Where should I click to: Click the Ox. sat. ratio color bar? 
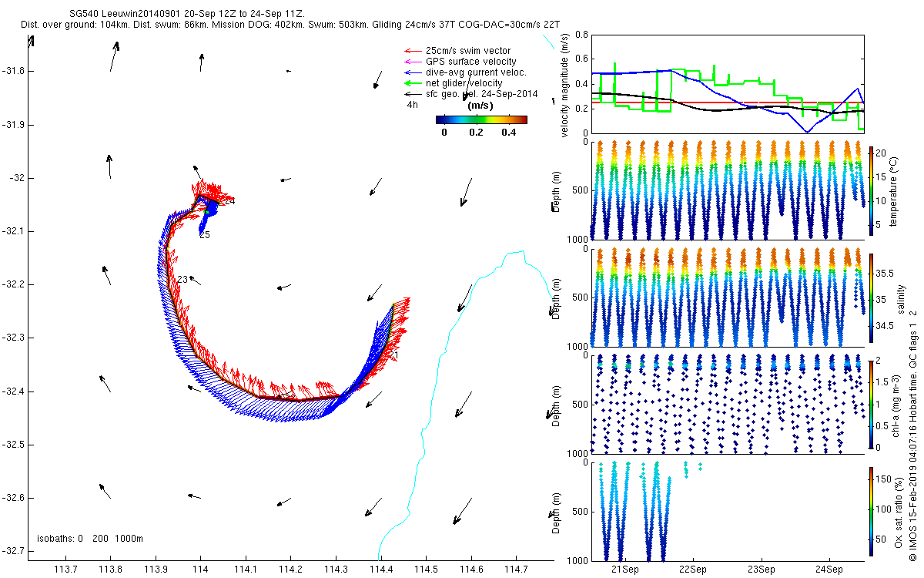point(871,510)
